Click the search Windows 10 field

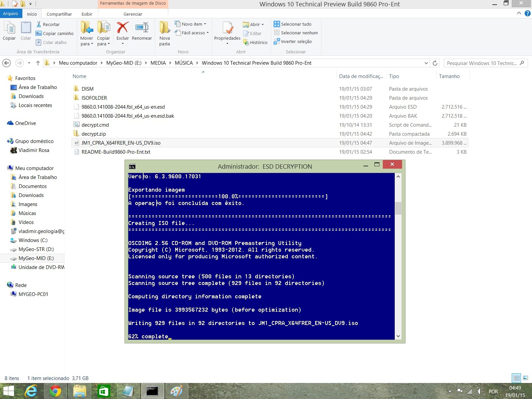(x=485, y=63)
